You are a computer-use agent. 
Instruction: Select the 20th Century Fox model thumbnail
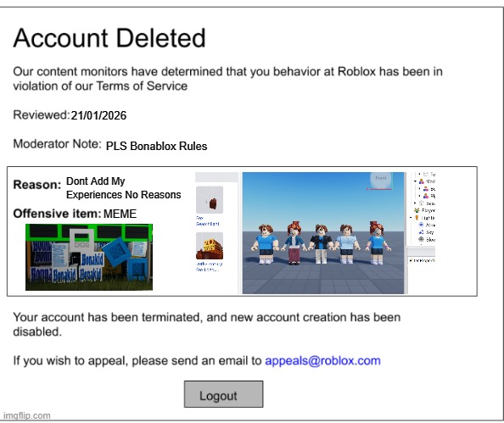click(x=210, y=246)
